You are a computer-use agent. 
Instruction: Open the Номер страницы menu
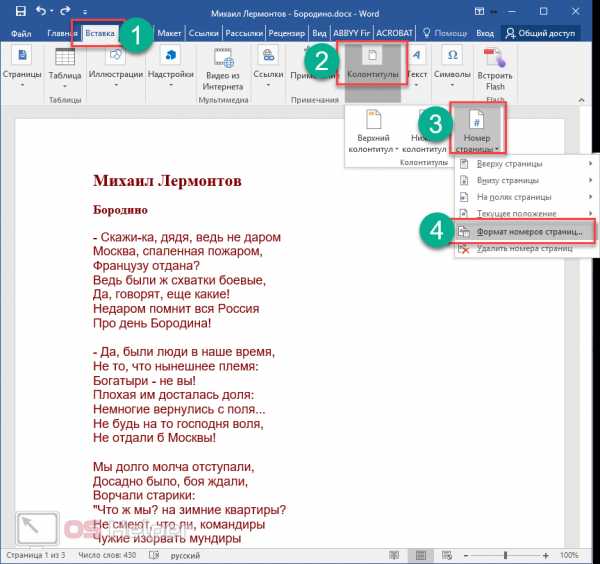(477, 130)
